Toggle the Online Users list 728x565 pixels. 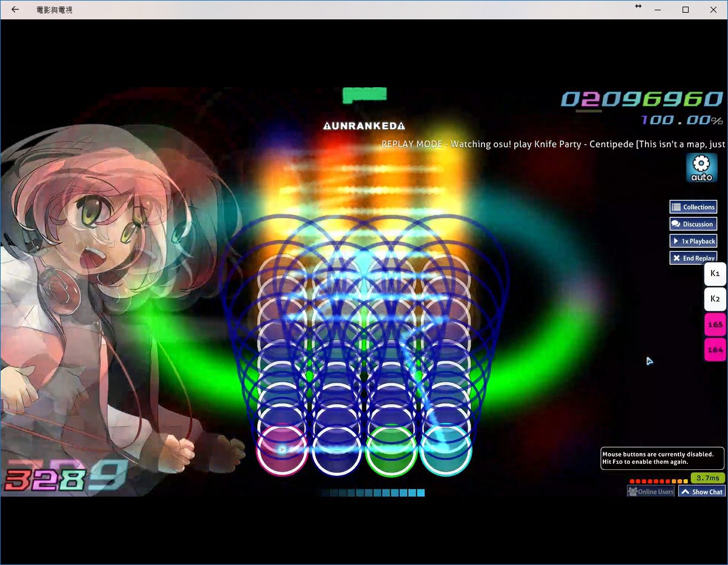coord(651,492)
